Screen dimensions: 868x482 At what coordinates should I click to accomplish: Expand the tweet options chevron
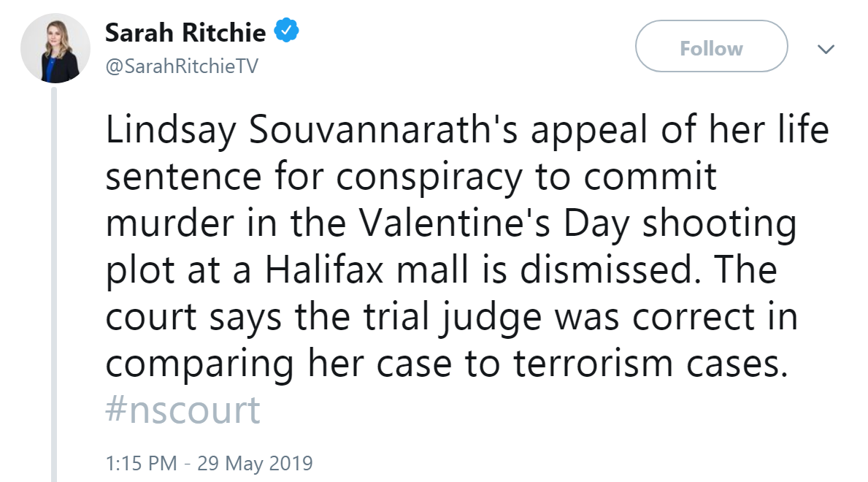(x=826, y=49)
